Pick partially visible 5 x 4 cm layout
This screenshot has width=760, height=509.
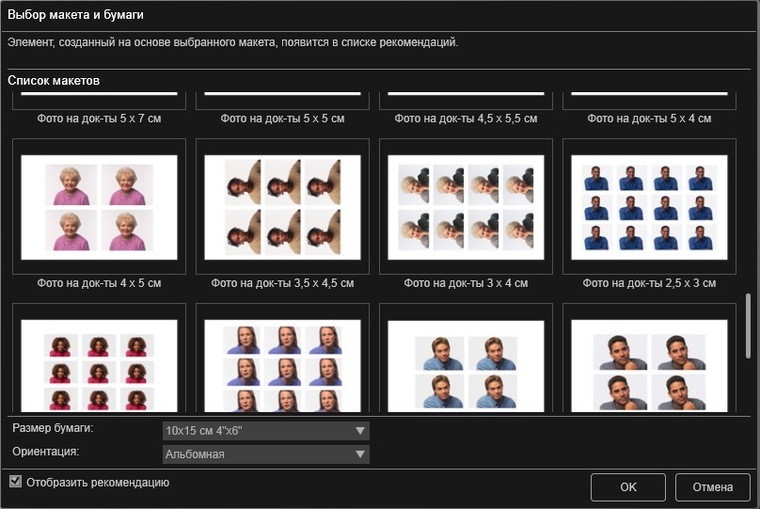[x=649, y=100]
